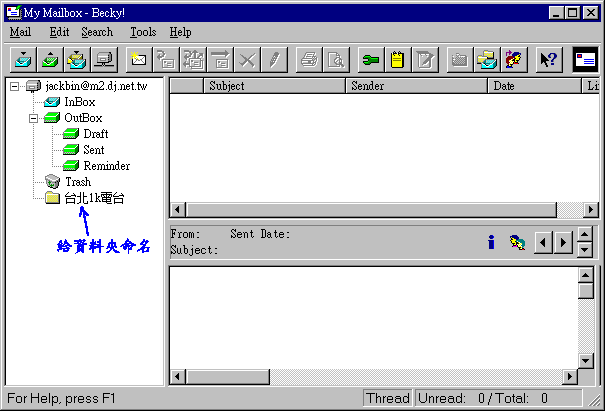
Task: Click the remote mailbox computer toolbar icon
Action: (x=105, y=59)
